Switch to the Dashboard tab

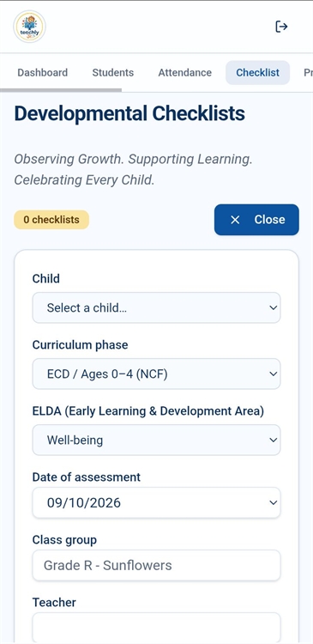[x=43, y=73]
